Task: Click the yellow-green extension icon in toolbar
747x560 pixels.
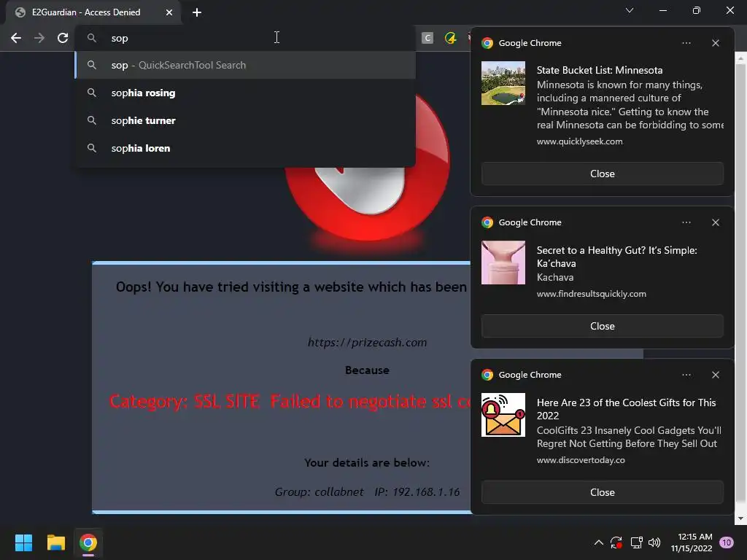Action: coord(450,38)
